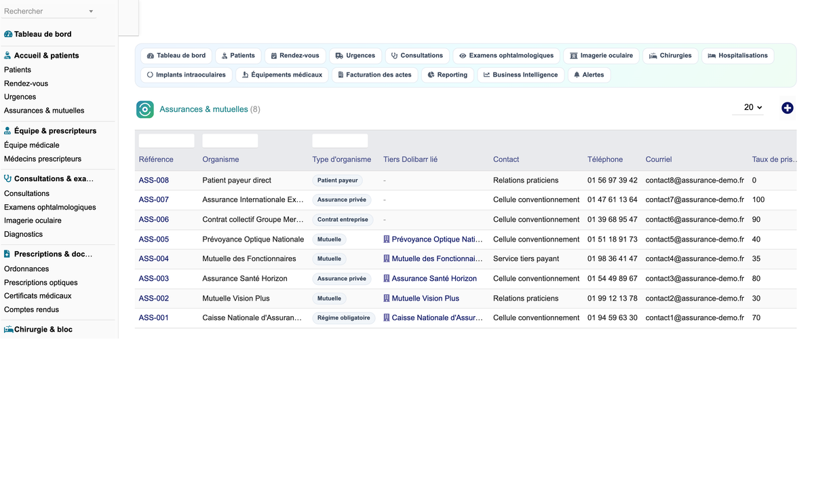Open Facturation des actes shortcut
The width and height of the screenshot is (814, 504).
point(375,75)
